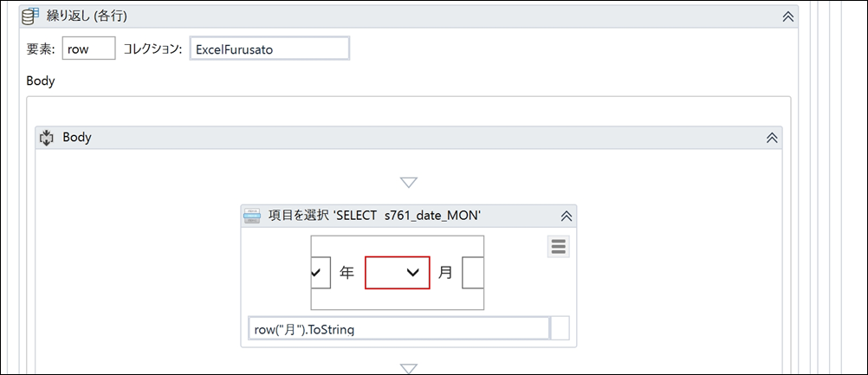
Task: Click the year dropdown in the preview
Action: (x=321, y=272)
